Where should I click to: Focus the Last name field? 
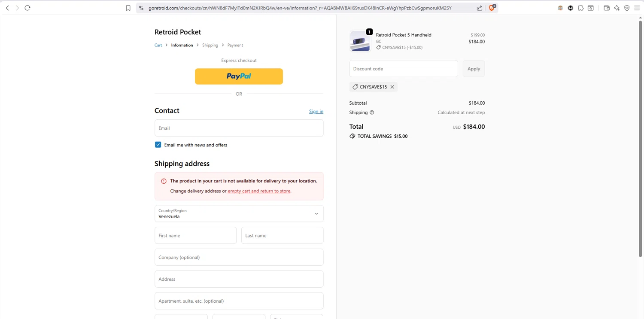(x=282, y=235)
